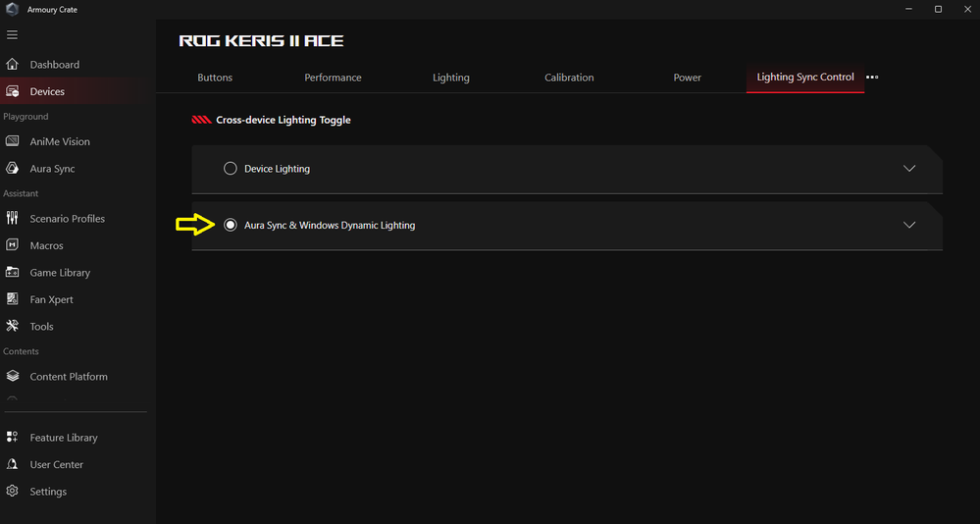
Task: Click the ROG KERIS II ACE title
Action: [x=261, y=41]
